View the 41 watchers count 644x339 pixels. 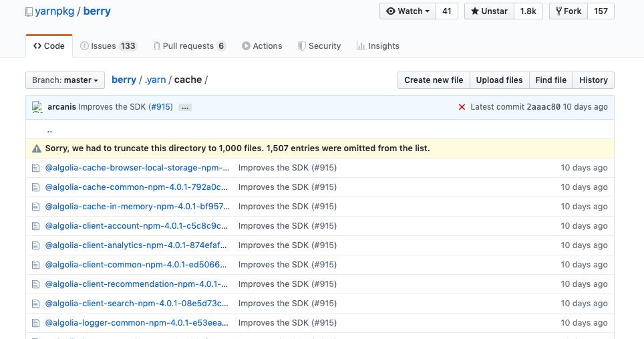tap(447, 11)
